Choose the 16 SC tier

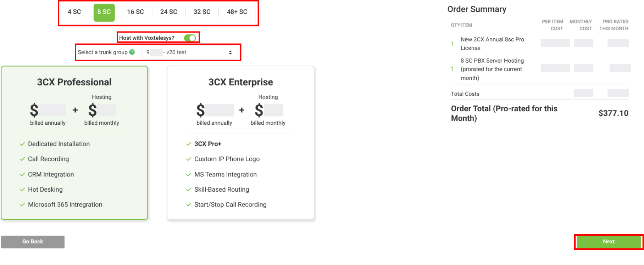click(136, 12)
